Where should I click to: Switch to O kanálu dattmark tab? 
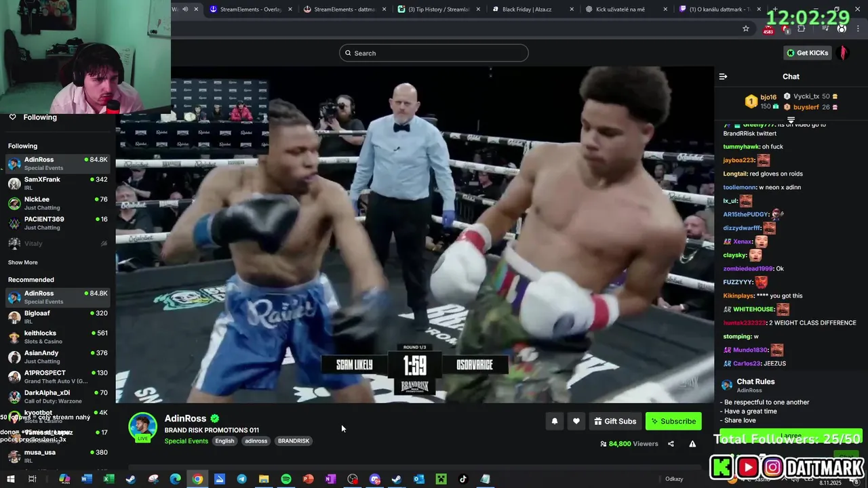tap(719, 9)
